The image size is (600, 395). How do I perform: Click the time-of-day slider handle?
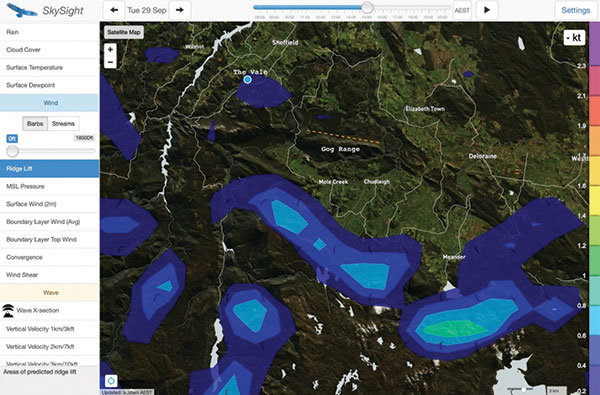click(367, 7)
